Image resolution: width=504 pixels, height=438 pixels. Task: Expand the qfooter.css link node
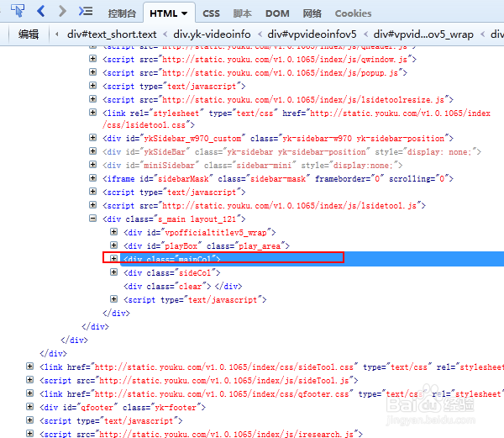click(x=30, y=393)
